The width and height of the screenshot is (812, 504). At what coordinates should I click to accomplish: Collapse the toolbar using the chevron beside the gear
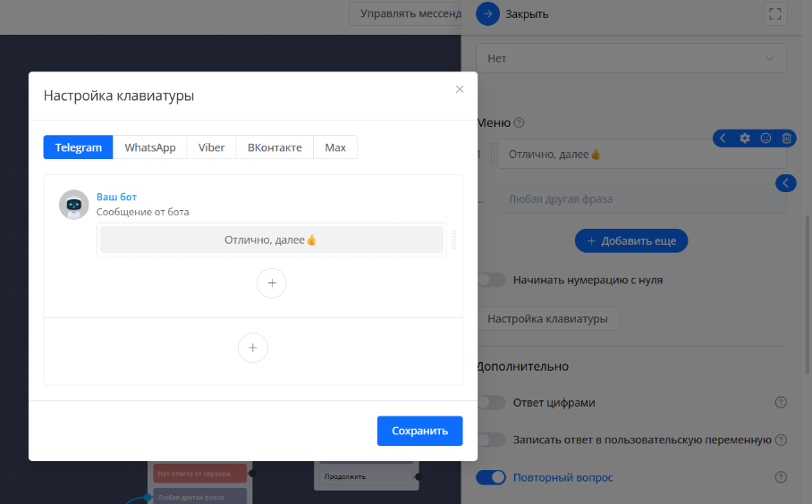(x=723, y=139)
